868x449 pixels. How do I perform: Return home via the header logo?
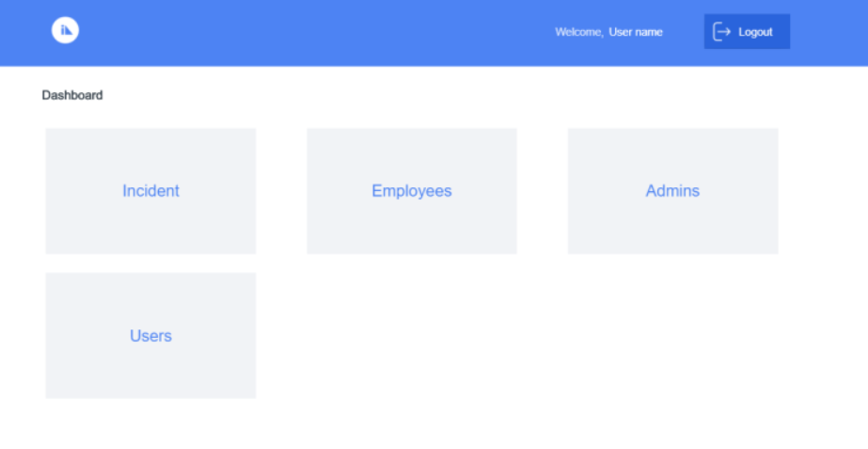pos(65,30)
